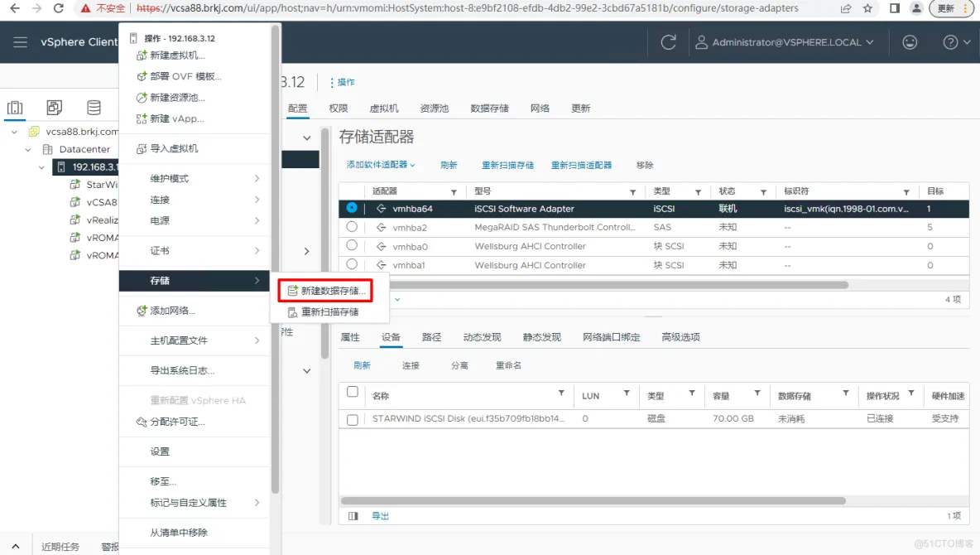Screen dimensions: 980x555
Task: Toggle browser side panel icon
Action: click(895, 8)
